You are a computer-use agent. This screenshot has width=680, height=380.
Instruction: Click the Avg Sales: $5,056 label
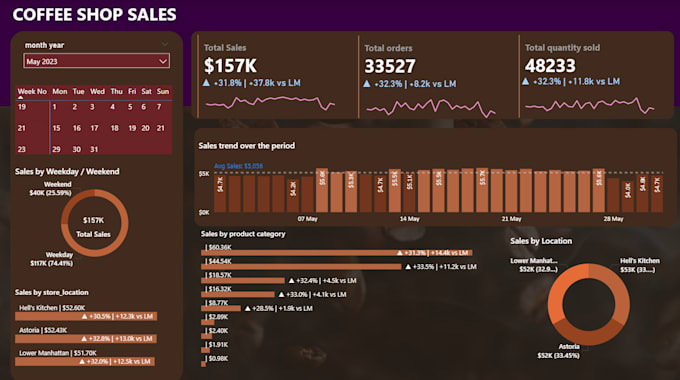tap(238, 166)
